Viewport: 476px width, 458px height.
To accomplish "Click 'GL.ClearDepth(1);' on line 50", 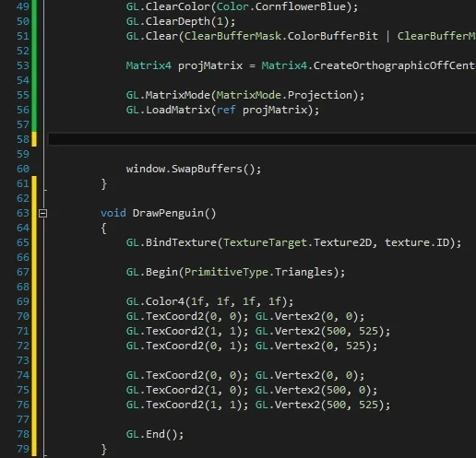I will pos(181,21).
